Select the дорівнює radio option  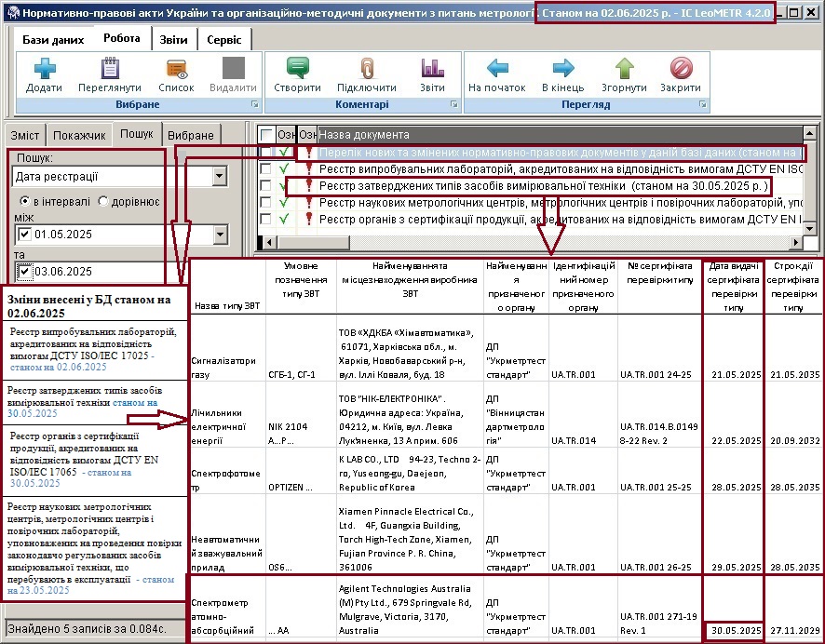pyautogui.click(x=103, y=201)
